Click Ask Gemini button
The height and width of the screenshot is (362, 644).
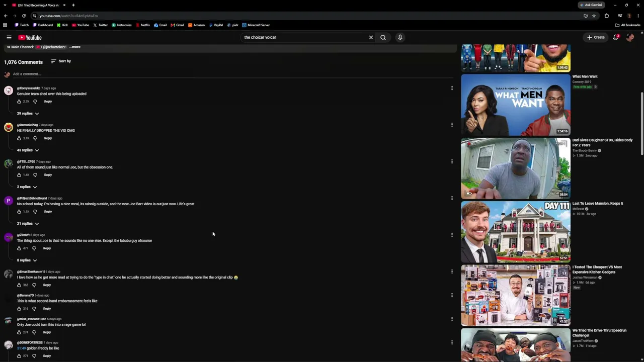[591, 5]
